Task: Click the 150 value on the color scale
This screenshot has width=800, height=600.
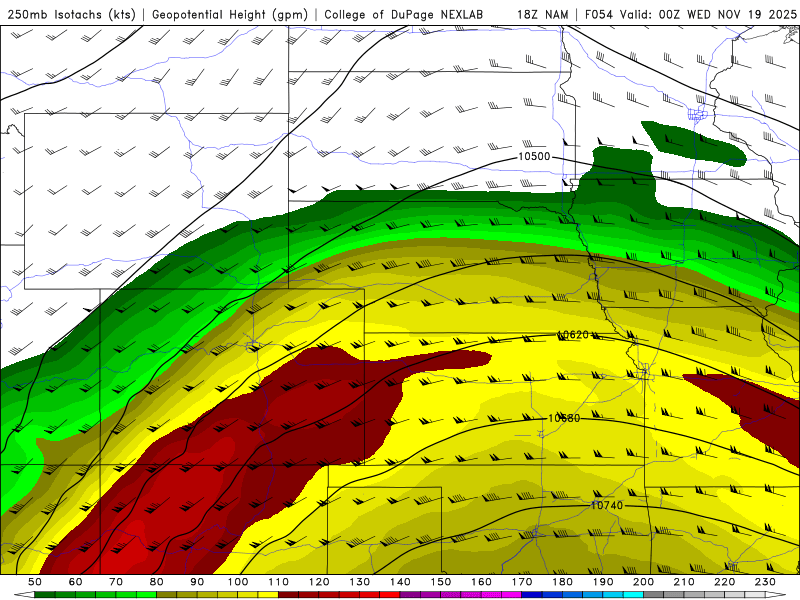Action: (441, 582)
